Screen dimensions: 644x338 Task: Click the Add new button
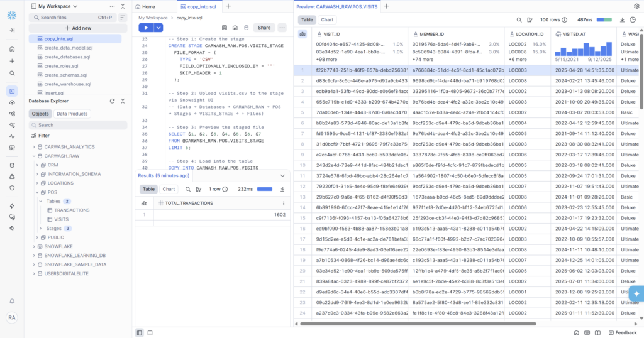tap(78, 28)
